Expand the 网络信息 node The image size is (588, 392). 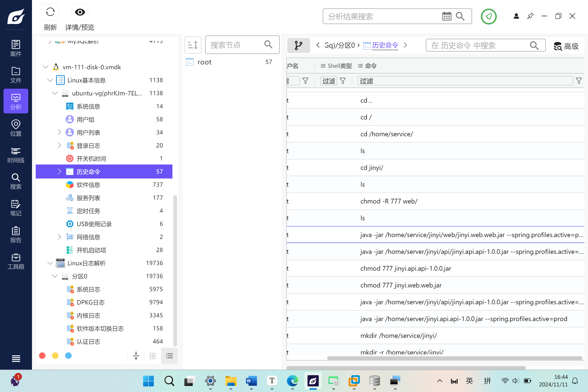pos(59,237)
